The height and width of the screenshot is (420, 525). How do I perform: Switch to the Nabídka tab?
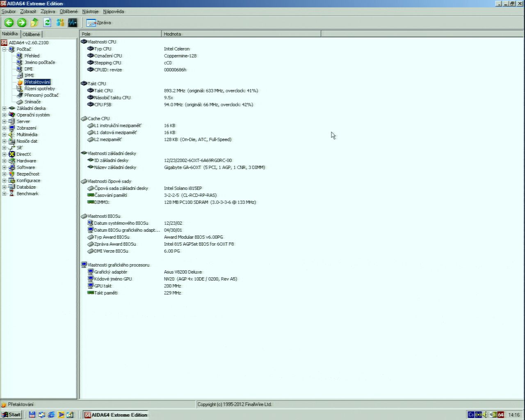[10, 34]
